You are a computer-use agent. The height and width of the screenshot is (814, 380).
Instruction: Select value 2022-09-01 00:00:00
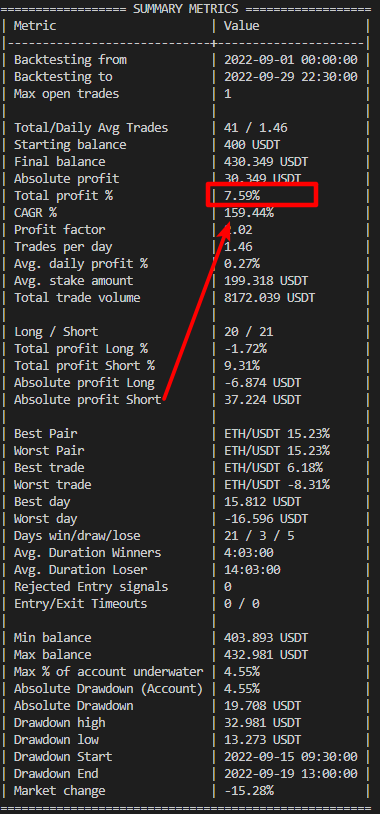pos(291,60)
